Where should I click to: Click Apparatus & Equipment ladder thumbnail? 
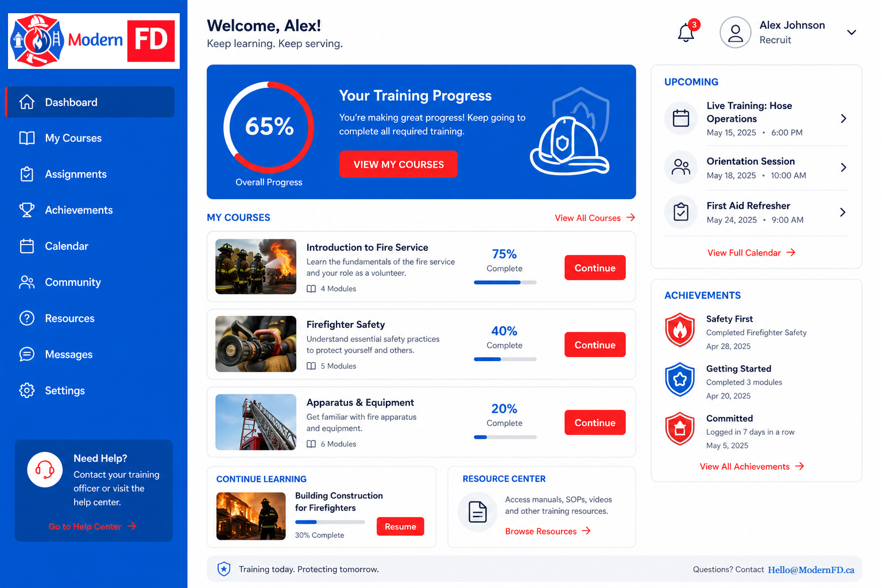pos(256,422)
